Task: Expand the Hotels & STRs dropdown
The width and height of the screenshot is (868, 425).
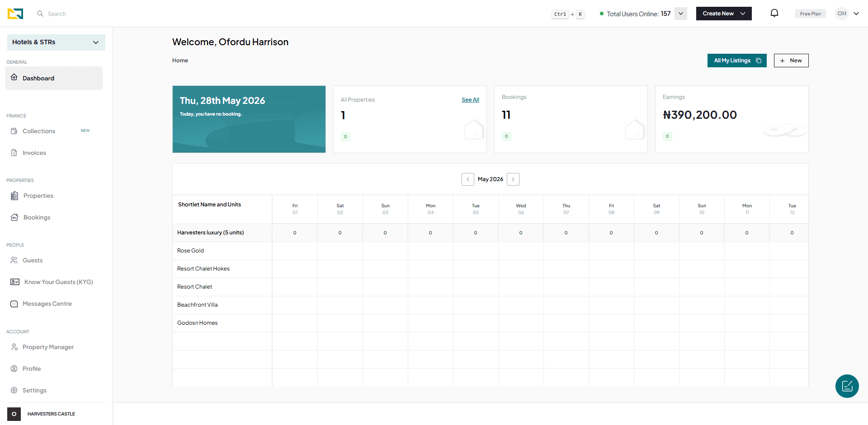Action: (x=56, y=42)
